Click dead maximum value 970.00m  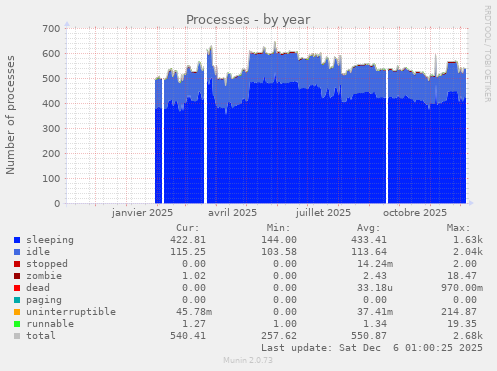coord(462,288)
